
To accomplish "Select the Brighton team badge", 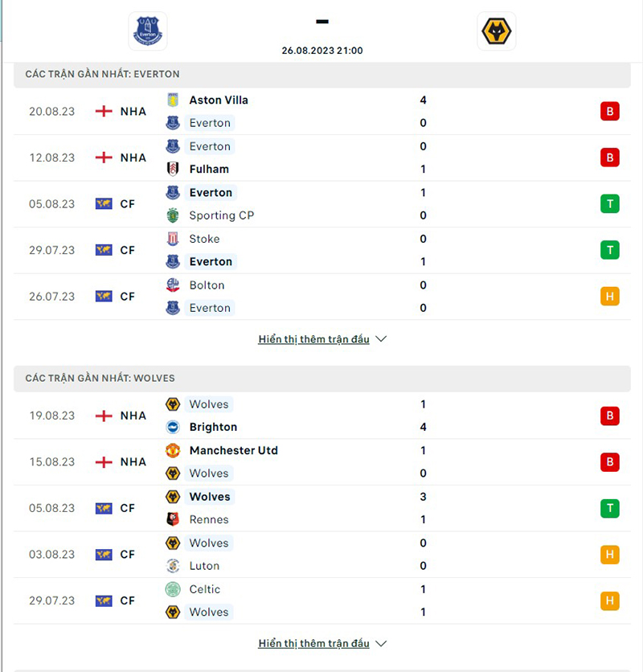I will click(174, 427).
